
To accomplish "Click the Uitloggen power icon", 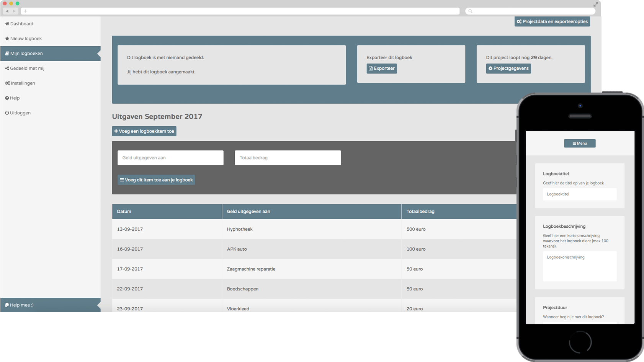I will 7,113.
